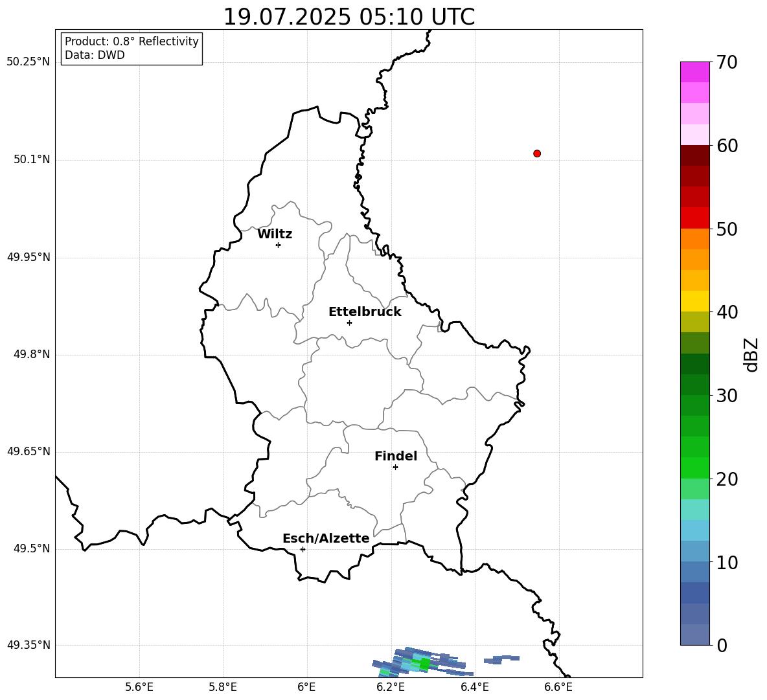Click the 5.8°E longitude label
The width and height of the screenshot is (767, 700).
click(223, 687)
